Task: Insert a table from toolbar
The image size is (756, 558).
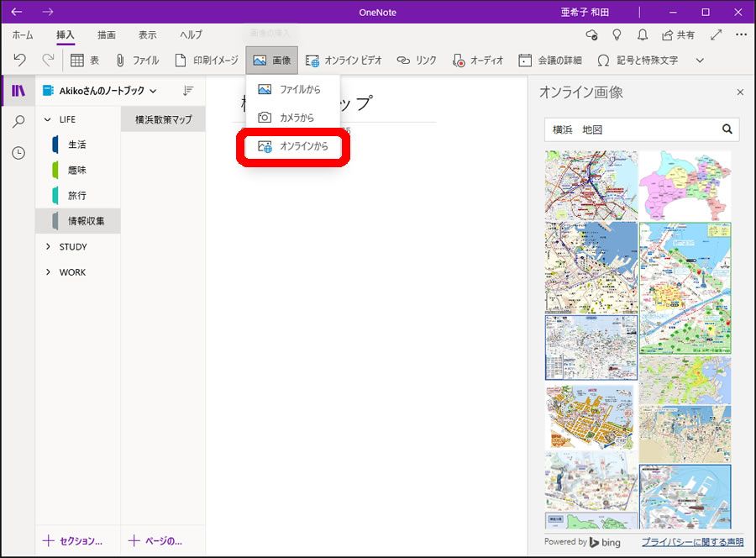Action: pyautogui.click(x=86, y=61)
